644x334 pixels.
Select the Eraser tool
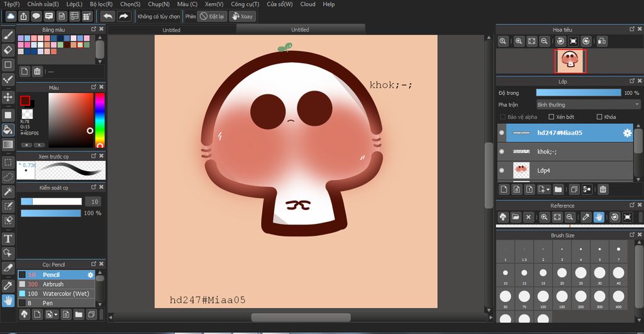(8, 50)
